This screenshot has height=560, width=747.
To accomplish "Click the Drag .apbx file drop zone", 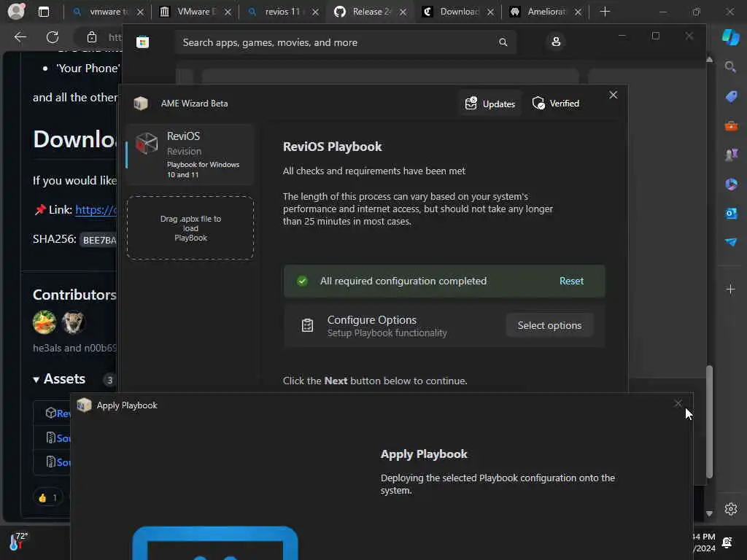I will [x=190, y=228].
